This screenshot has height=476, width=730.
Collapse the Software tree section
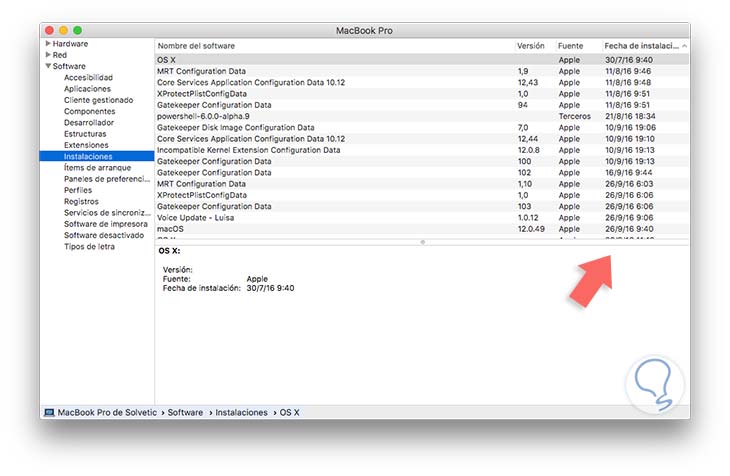tap(48, 66)
